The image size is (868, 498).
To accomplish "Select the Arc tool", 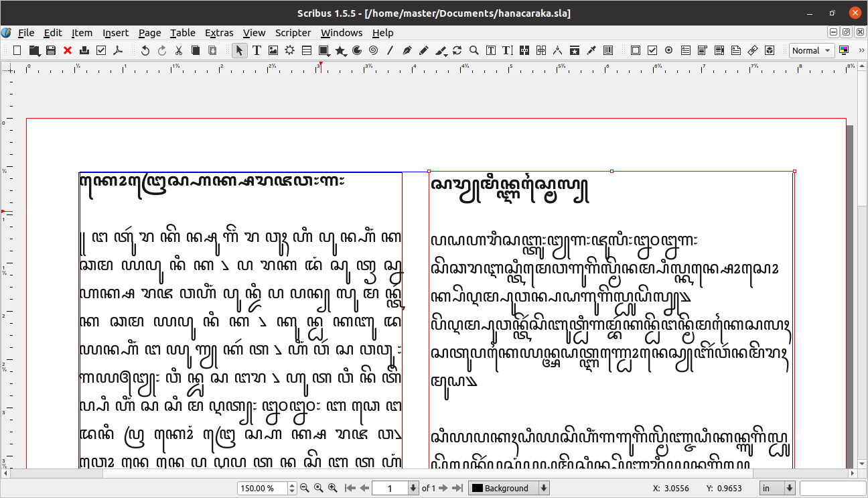I will point(357,50).
